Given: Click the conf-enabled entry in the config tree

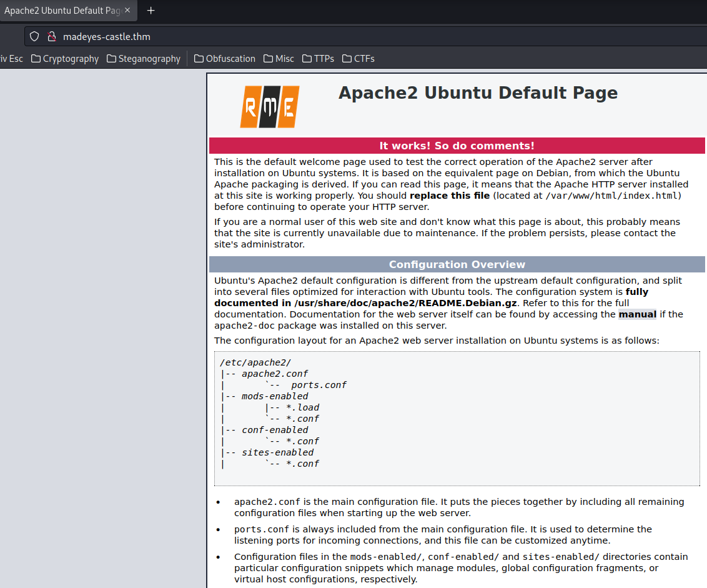Looking at the screenshot, I should click(x=275, y=430).
